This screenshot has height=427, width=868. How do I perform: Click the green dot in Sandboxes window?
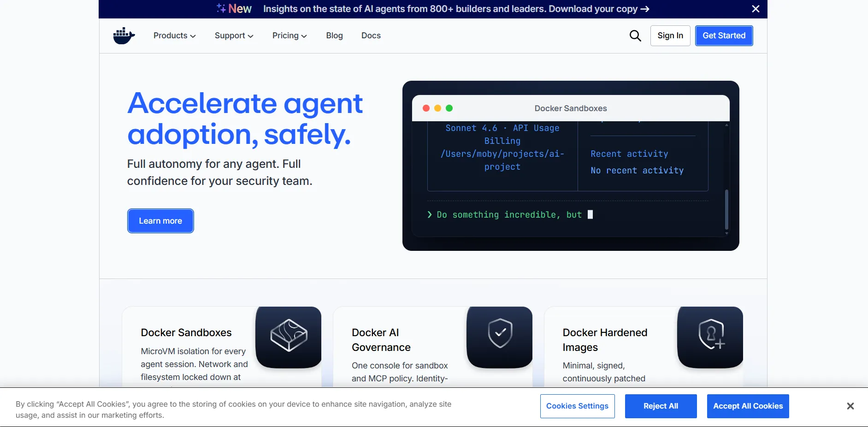click(449, 108)
